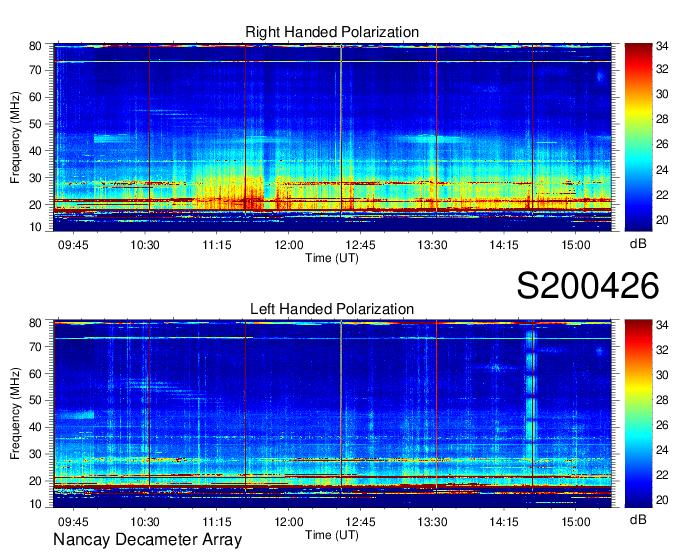Click the "12:00" tick under Left Handed plot
The height and width of the screenshot is (552, 680).
289,522
